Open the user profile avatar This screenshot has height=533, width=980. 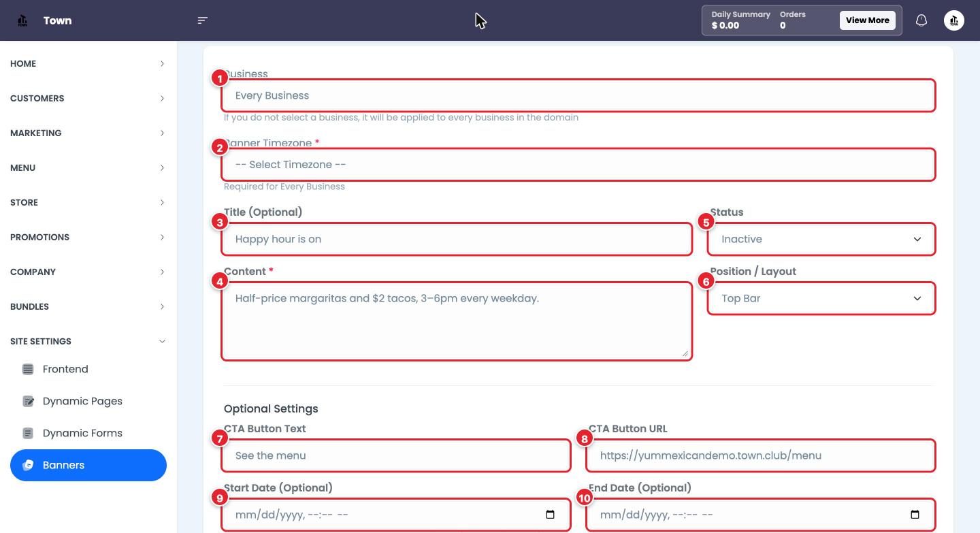954,20
